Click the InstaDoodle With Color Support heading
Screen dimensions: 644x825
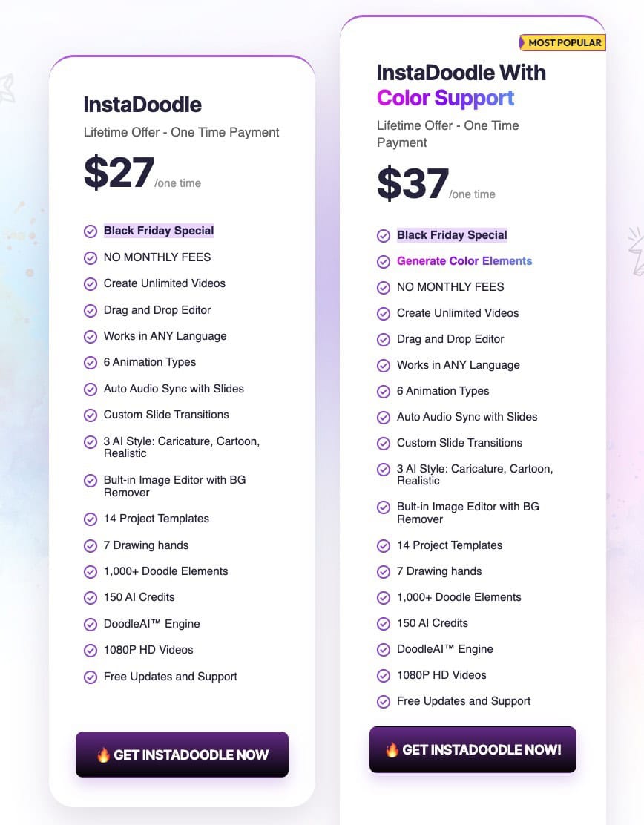(461, 85)
